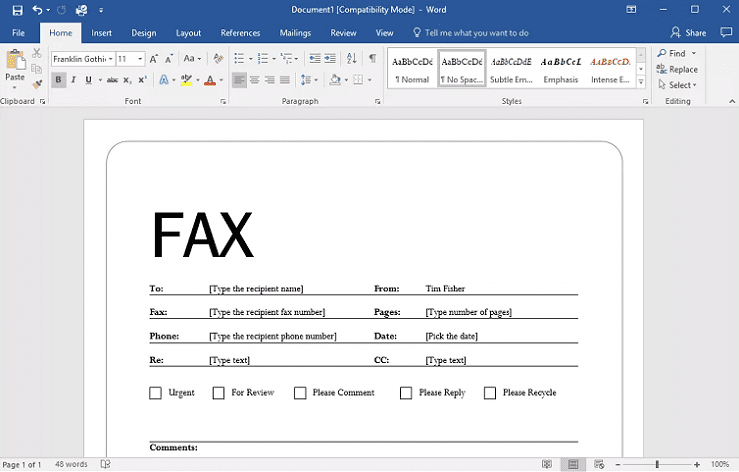The width and height of the screenshot is (739, 472).
Task: Click the Copy icon in Clipboard
Action: pos(37,69)
